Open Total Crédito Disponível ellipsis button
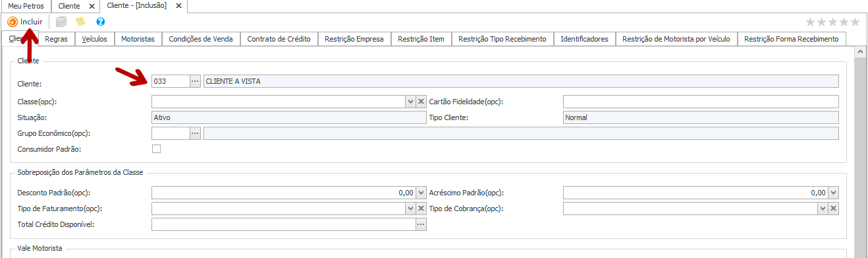The image size is (868, 258). click(x=421, y=224)
